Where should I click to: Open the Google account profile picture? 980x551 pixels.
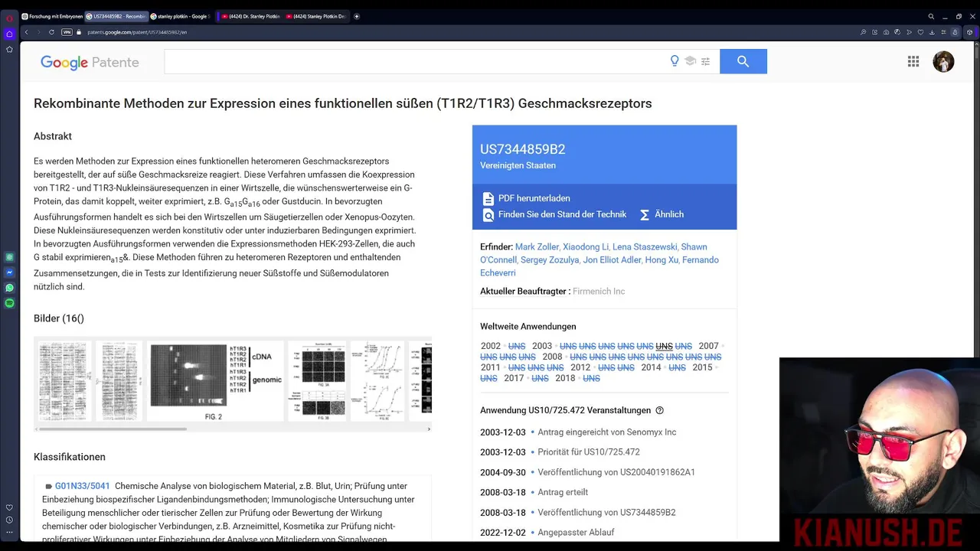(x=943, y=61)
